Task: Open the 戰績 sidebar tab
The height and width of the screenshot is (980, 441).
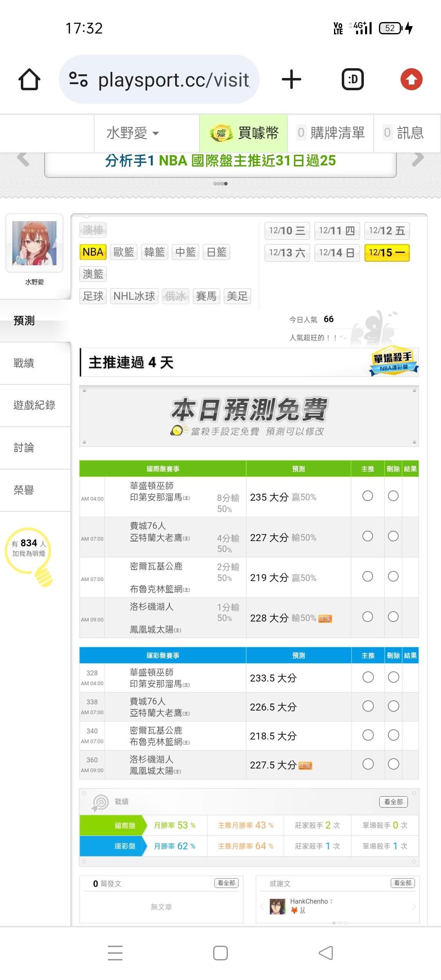Action: [x=35, y=363]
